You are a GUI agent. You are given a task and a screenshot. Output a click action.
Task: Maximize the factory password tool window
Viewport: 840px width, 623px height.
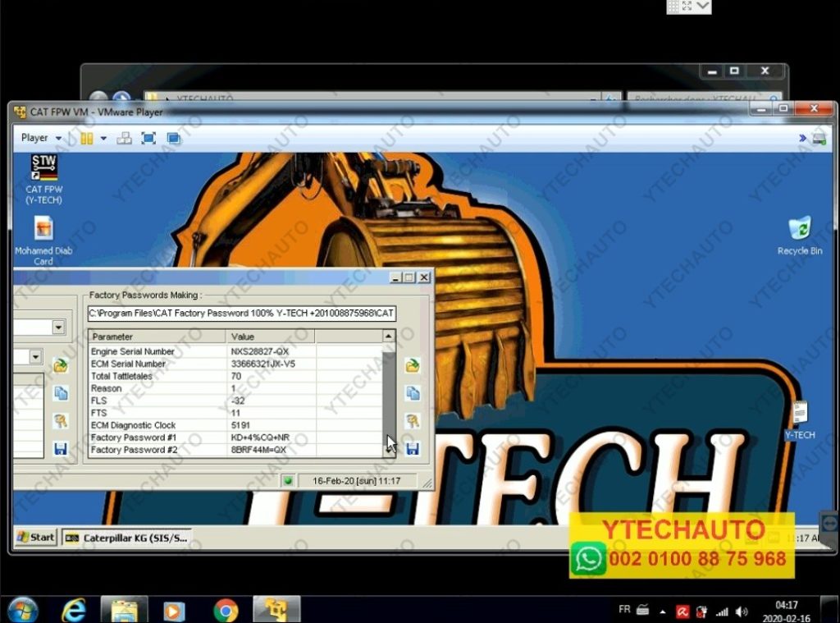(x=409, y=277)
